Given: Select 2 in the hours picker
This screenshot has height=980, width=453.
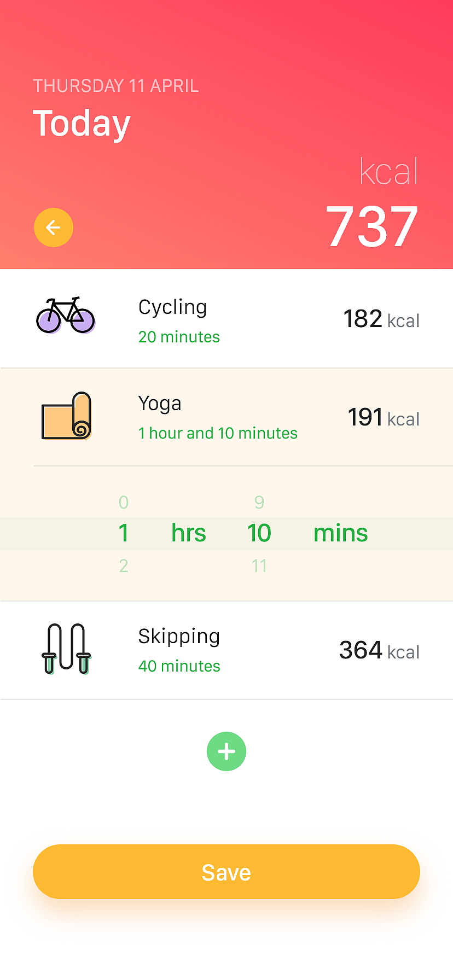Looking at the screenshot, I should pos(124,565).
